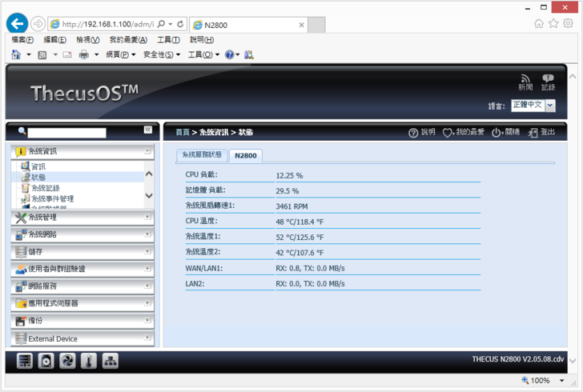This screenshot has height=392, width=583.
Task: Expand the External Device section
Action: 80,338
